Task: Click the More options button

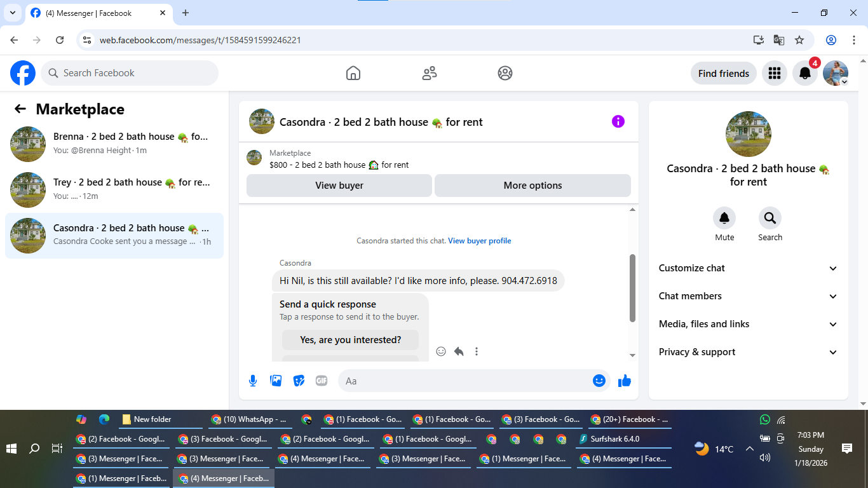Action: [x=532, y=186]
